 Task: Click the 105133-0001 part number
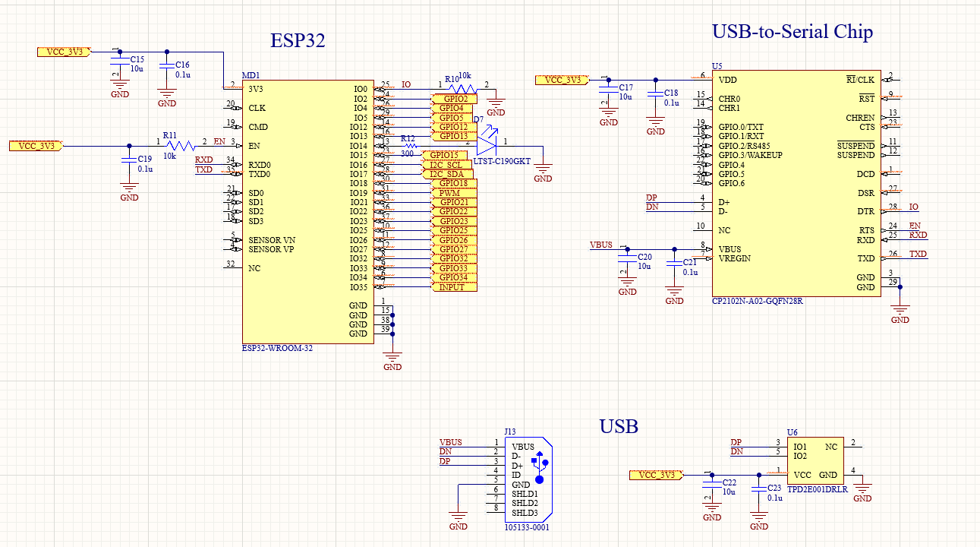tap(527, 526)
